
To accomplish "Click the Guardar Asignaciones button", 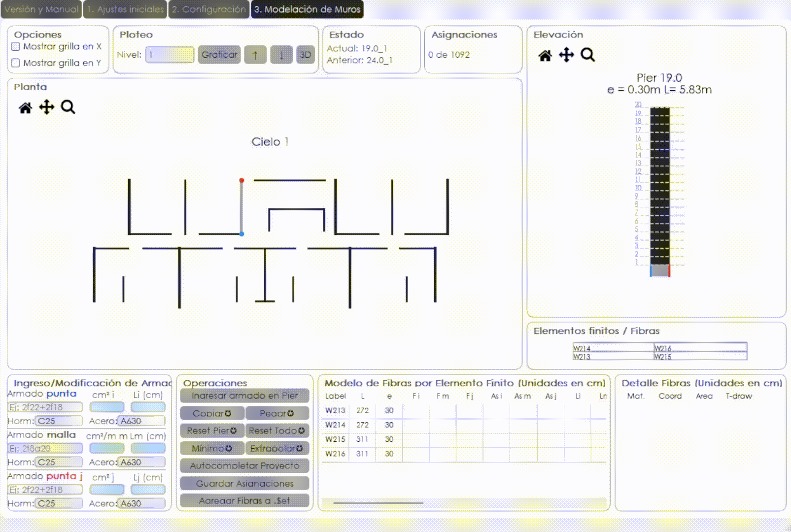I will [244, 484].
